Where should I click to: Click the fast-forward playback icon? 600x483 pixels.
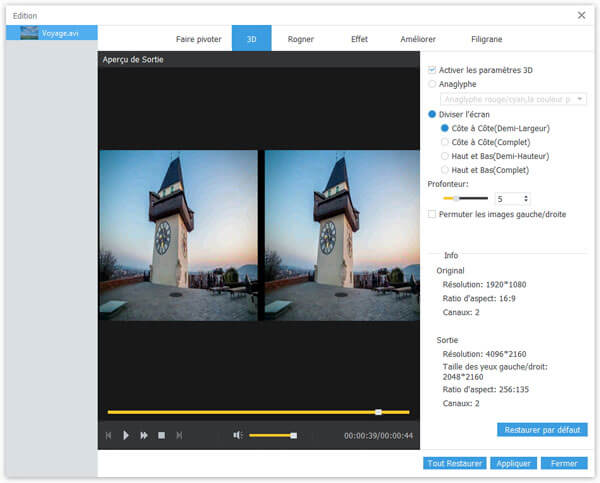(144, 435)
